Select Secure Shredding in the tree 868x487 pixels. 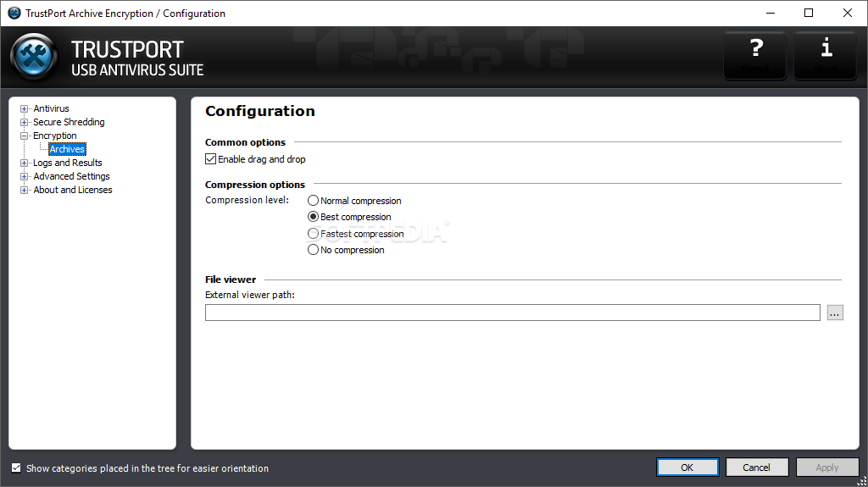69,122
